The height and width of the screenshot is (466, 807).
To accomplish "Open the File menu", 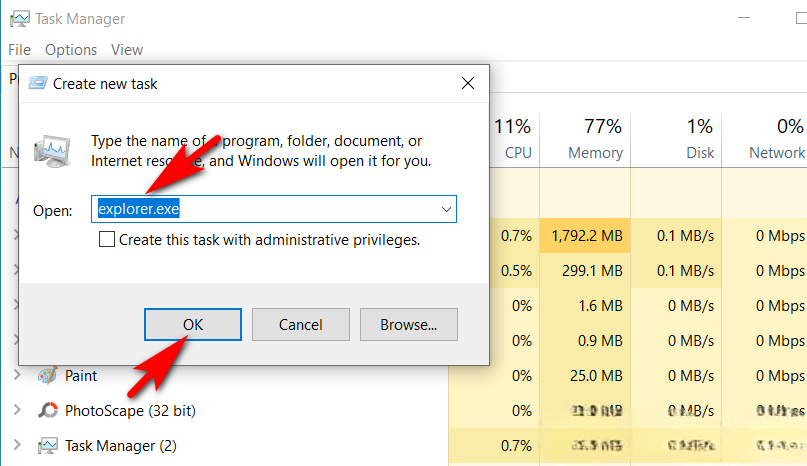I will (x=20, y=49).
